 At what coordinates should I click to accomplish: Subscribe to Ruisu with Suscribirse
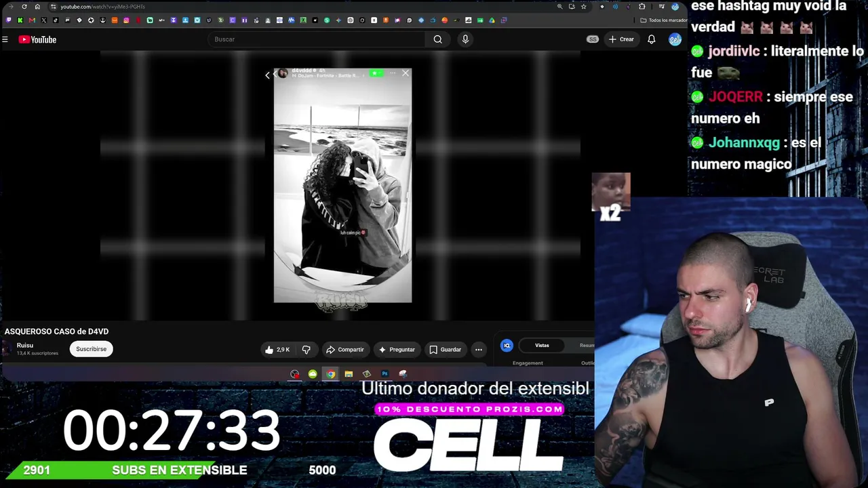coord(91,349)
